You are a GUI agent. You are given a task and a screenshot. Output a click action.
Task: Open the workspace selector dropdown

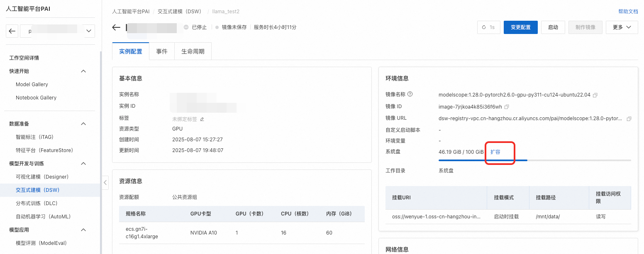[x=88, y=31]
